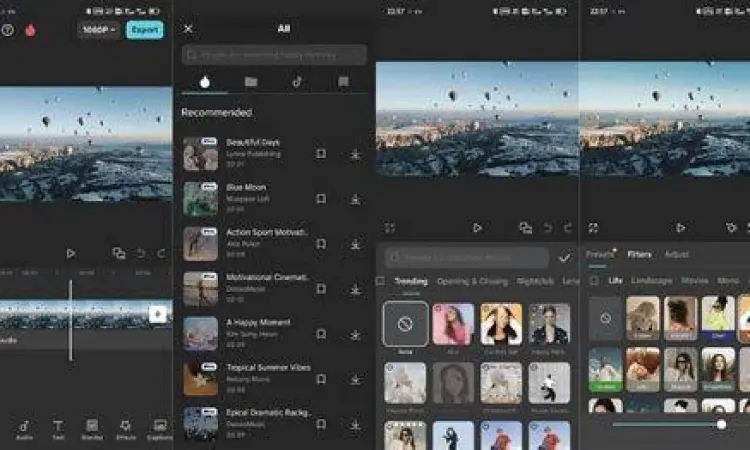Open the Filters tab
Screen dimensions: 750x450
640,254
